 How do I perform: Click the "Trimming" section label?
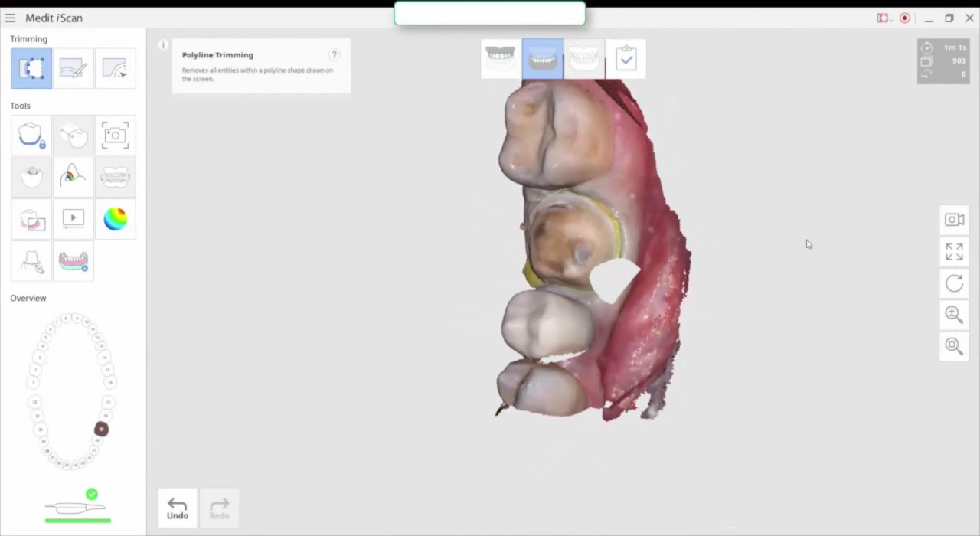point(28,39)
